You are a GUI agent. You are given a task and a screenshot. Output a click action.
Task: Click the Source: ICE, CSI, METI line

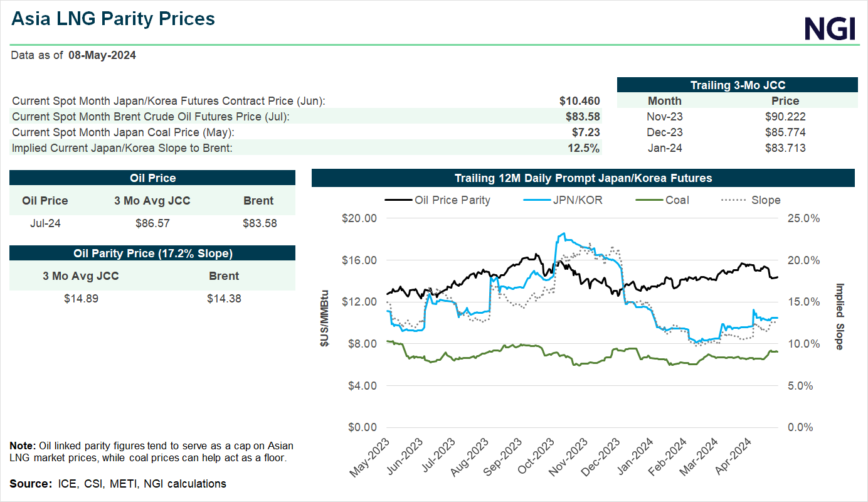click(118, 484)
